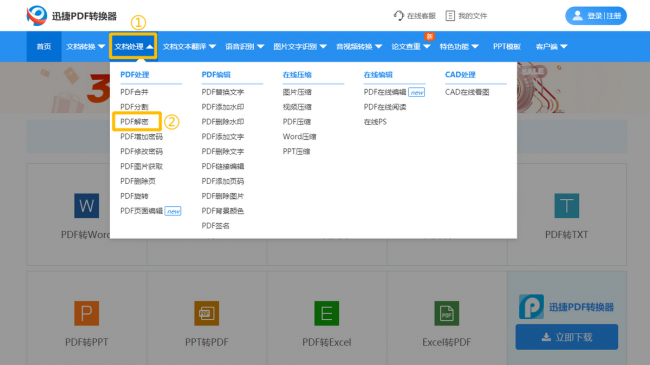The height and width of the screenshot is (365, 650).
Task: Click the 迅捷PDF转换器 logo icon
Action: (x=37, y=16)
